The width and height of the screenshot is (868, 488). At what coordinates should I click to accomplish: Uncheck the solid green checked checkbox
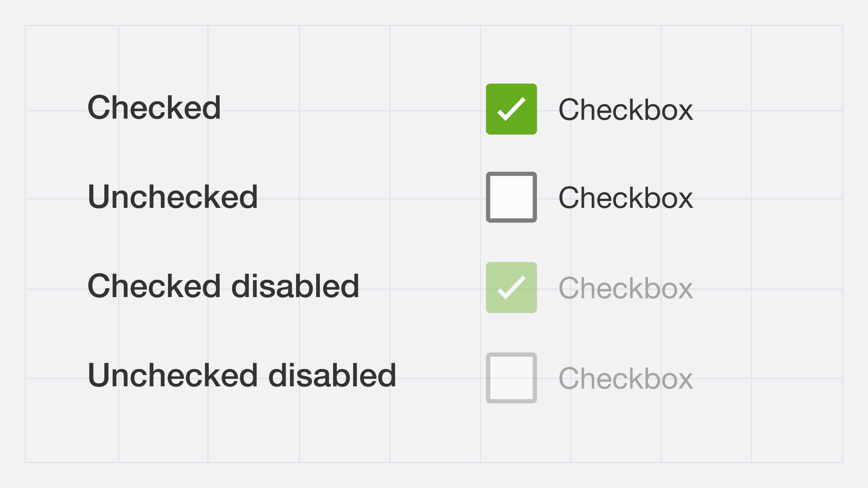(511, 109)
